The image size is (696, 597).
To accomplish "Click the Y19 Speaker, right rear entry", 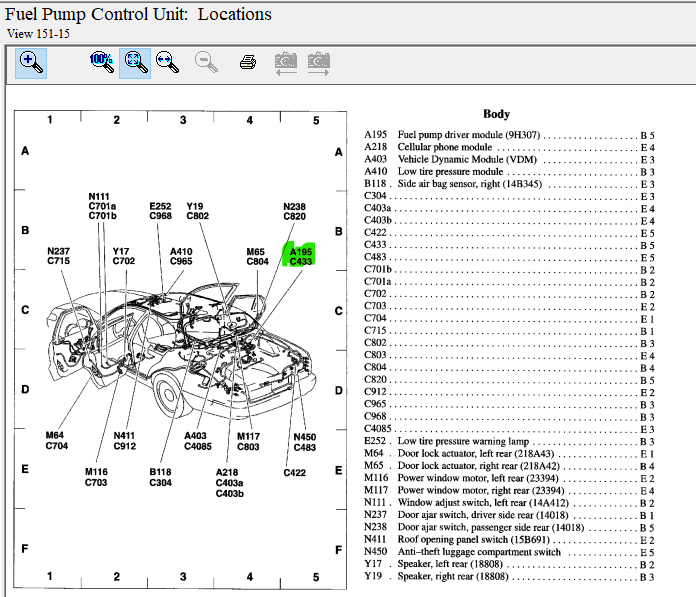I will click(x=509, y=577).
